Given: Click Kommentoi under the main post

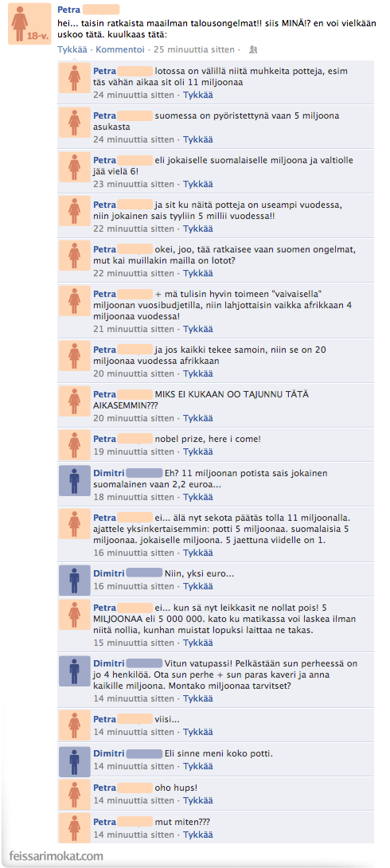Looking at the screenshot, I should 120,50.
